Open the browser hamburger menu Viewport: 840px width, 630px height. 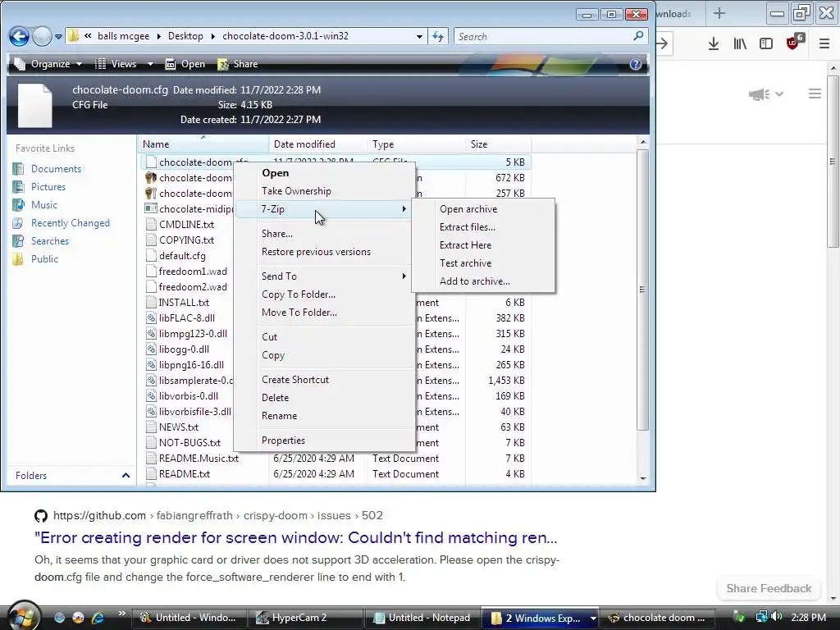tap(824, 44)
